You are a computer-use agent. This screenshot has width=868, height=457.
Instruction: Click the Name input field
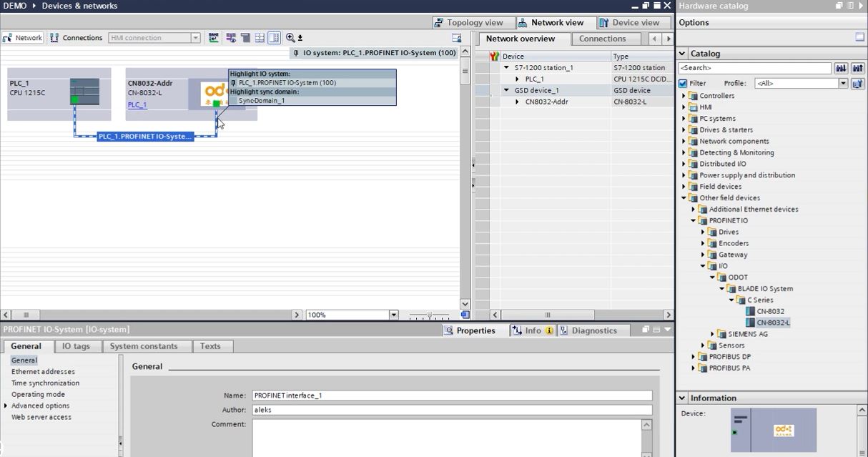pyautogui.click(x=452, y=395)
